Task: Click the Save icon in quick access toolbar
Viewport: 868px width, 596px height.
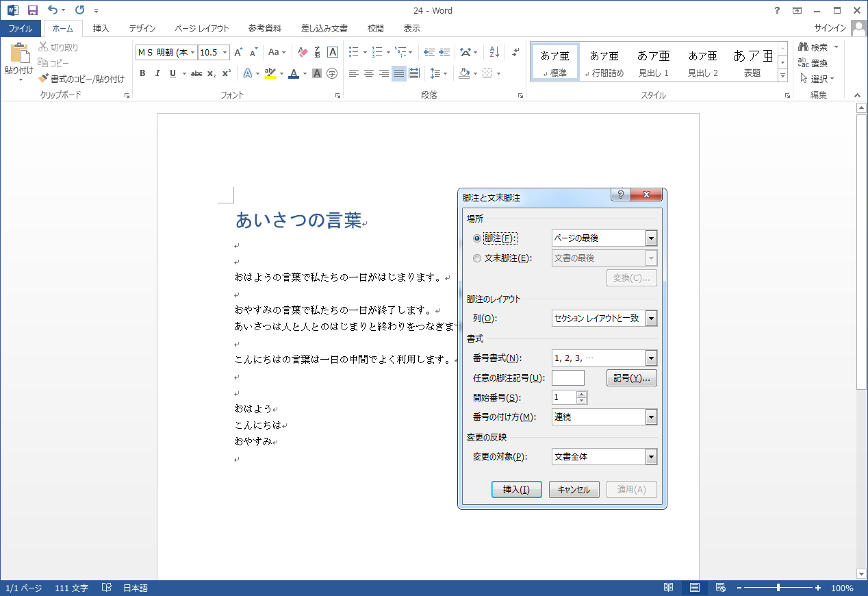Action: pyautogui.click(x=32, y=10)
